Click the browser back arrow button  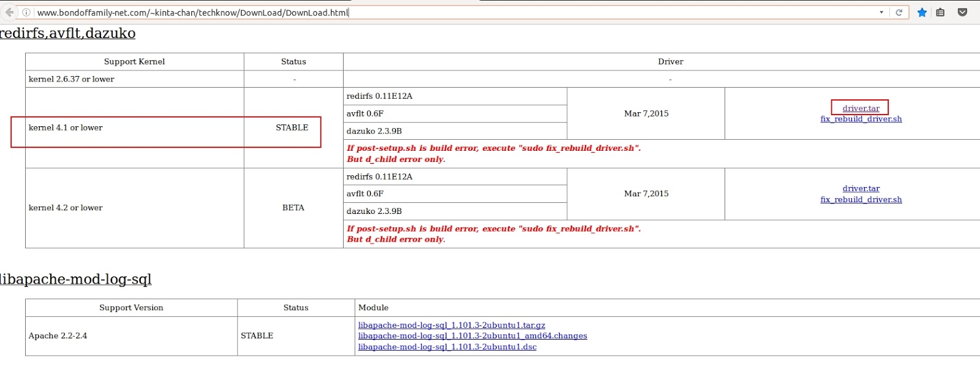coord(9,12)
